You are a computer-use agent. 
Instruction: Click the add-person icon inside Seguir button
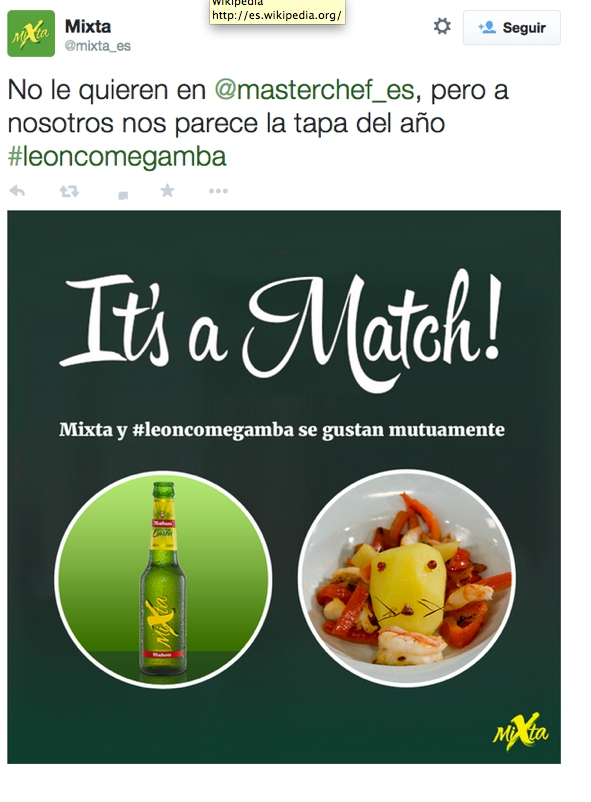487,28
